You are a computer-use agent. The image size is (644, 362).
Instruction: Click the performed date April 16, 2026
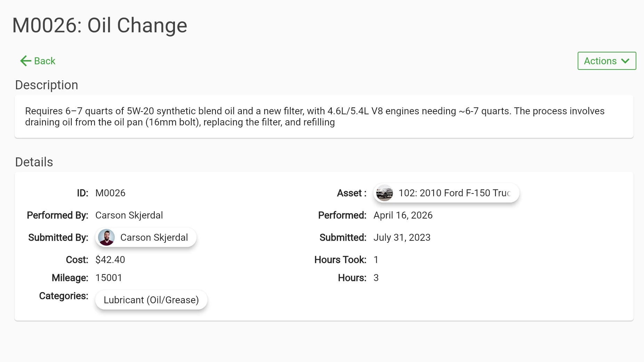(x=403, y=215)
